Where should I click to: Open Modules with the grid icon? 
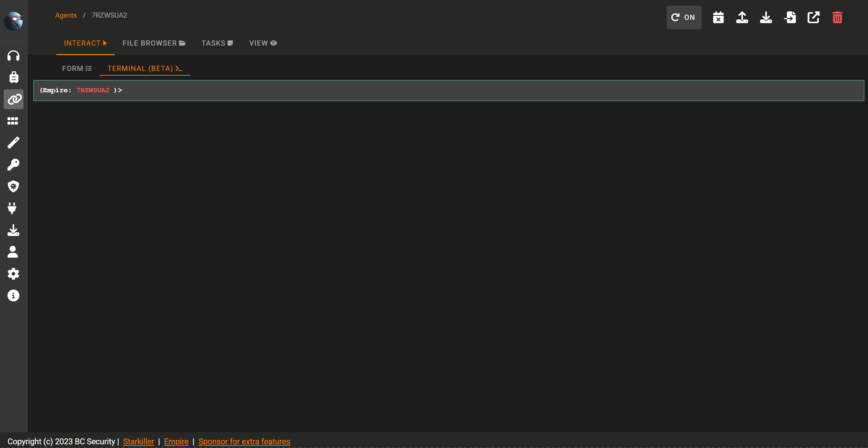13,121
